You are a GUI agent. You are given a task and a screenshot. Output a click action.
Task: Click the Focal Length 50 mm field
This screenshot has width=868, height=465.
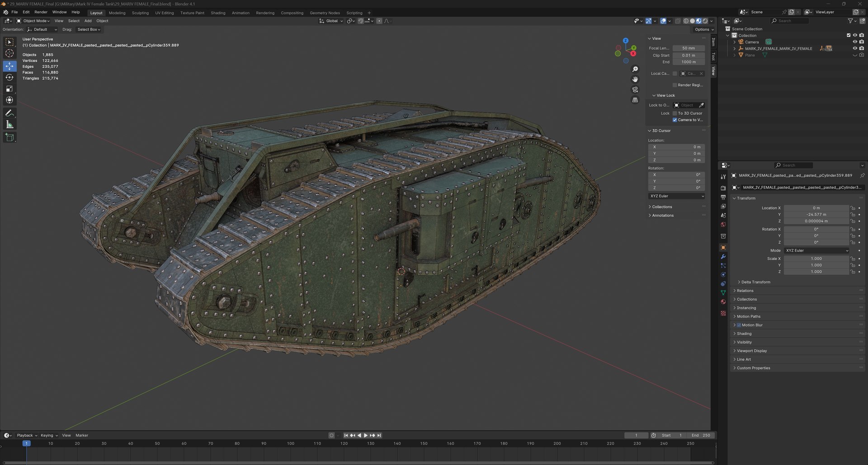(x=689, y=48)
